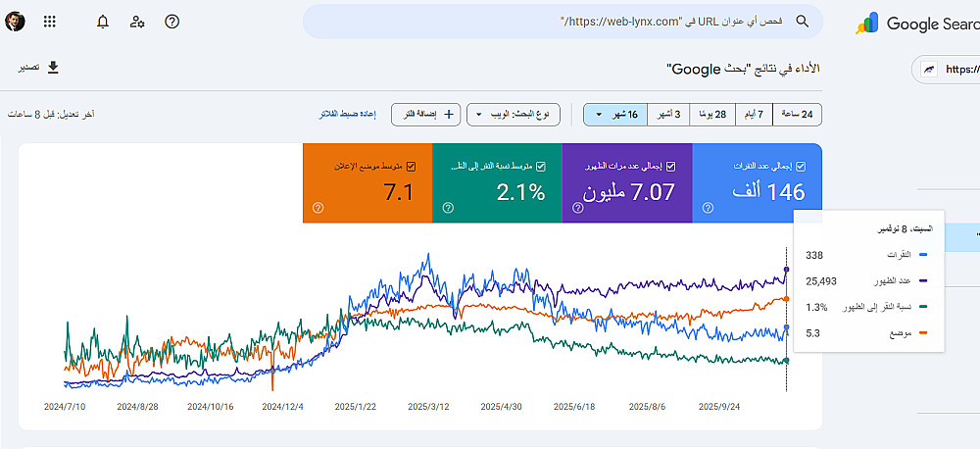This screenshot has height=449, width=980.
Task: Click the URL inspection search field
Action: (x=549, y=22)
